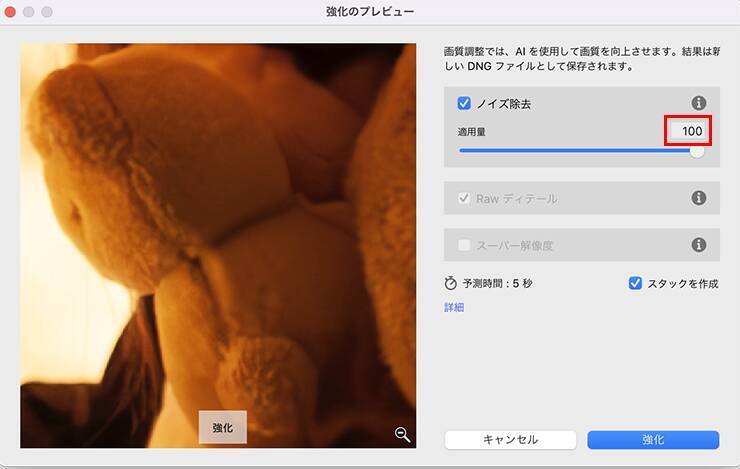Enable the スーパー解像度 checkbox
This screenshot has width=740, height=469.
(464, 245)
